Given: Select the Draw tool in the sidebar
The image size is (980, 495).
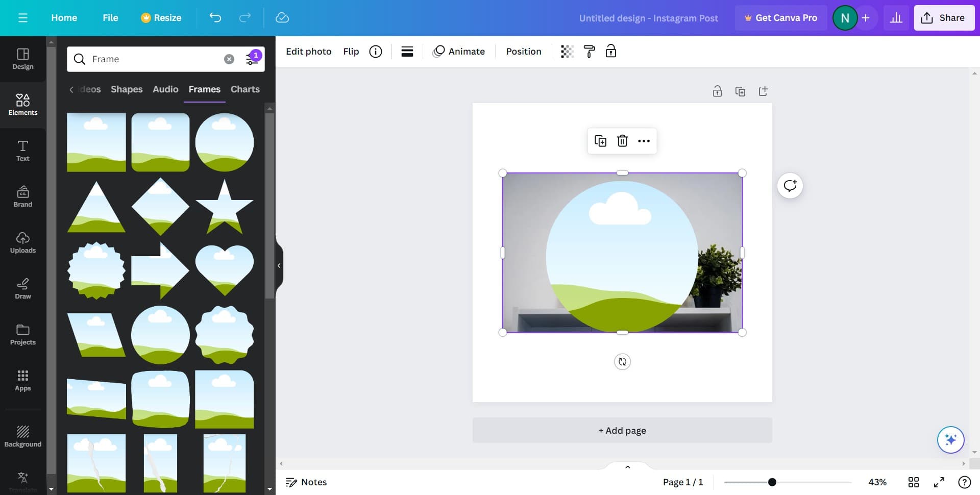Looking at the screenshot, I should [x=22, y=288].
